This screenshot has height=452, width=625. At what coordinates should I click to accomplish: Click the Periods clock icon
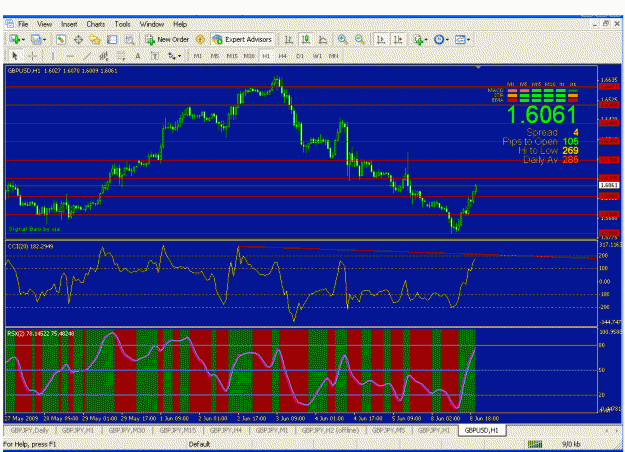click(439, 39)
